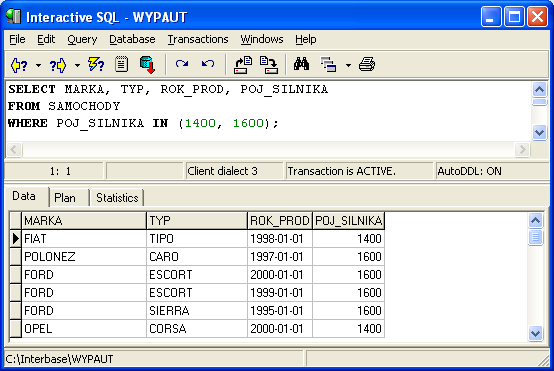The width and height of the screenshot is (554, 371).
Task: Click the 'Client dialect 3' status panel
Action: [x=235, y=171]
